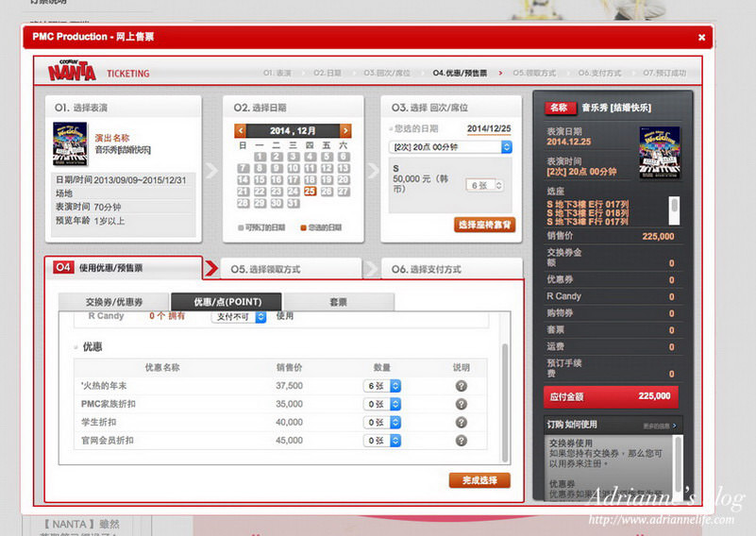Click progress step 04.优惠/预售票 in header
Viewport: 756px width, 536px height.
pyautogui.click(x=460, y=73)
